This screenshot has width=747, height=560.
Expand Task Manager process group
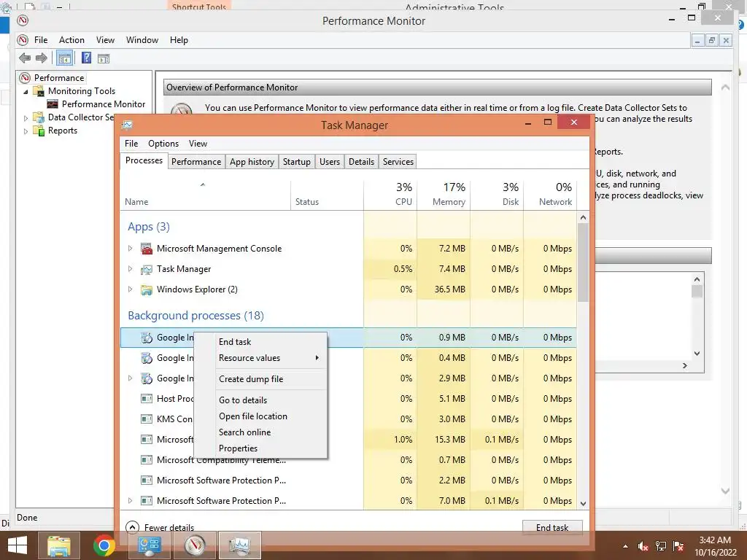tap(130, 268)
